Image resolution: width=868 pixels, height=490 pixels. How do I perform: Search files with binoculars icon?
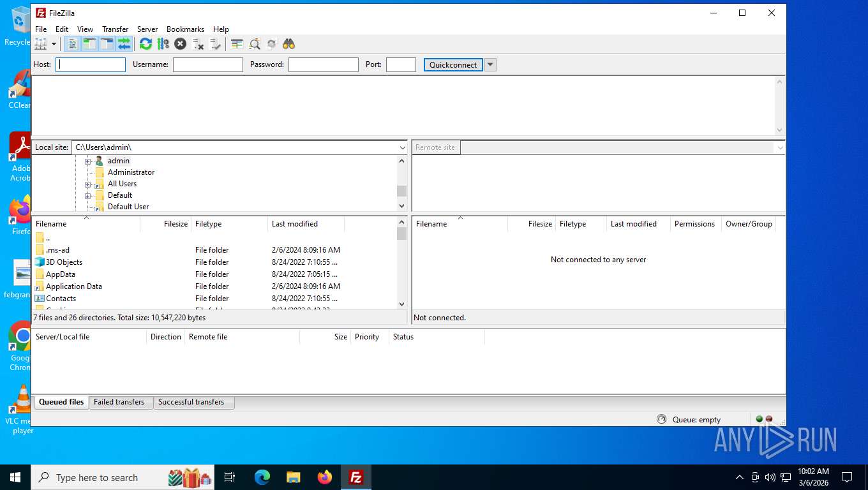tap(289, 44)
